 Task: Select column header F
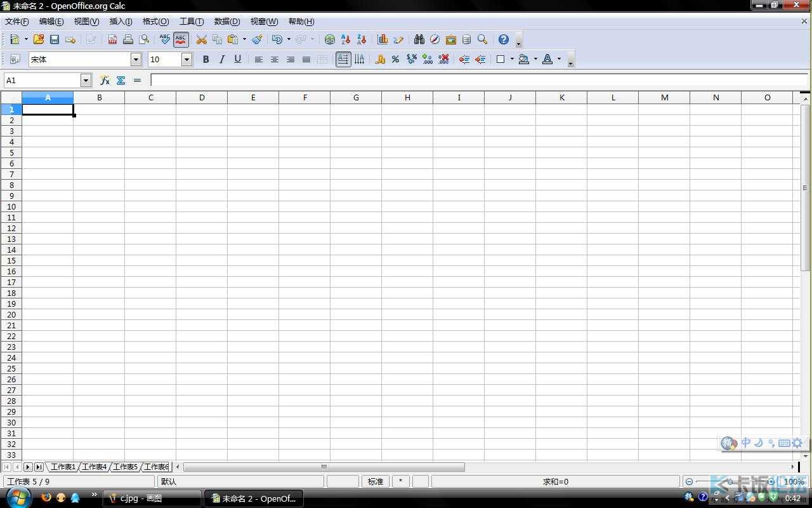coord(304,97)
